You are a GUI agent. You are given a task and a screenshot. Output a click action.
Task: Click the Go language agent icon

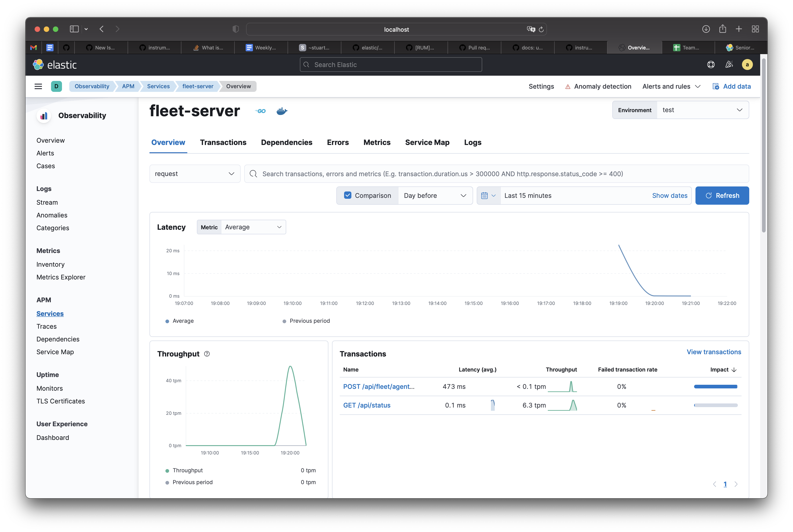click(x=260, y=111)
